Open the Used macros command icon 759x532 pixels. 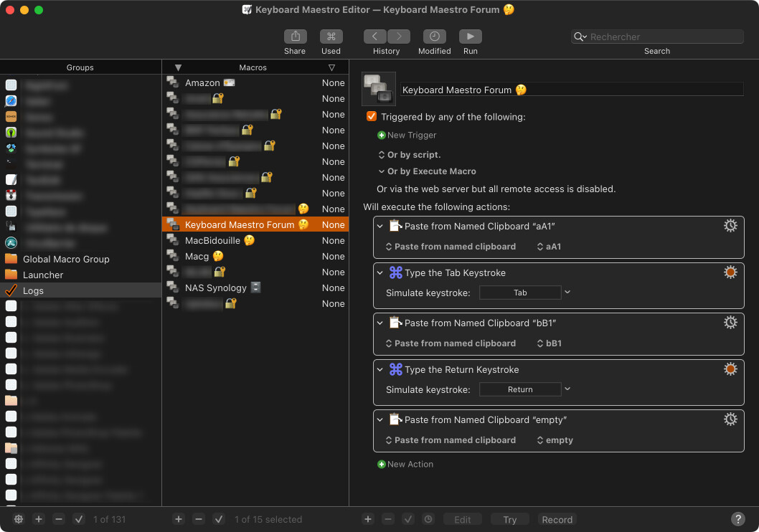tap(331, 37)
